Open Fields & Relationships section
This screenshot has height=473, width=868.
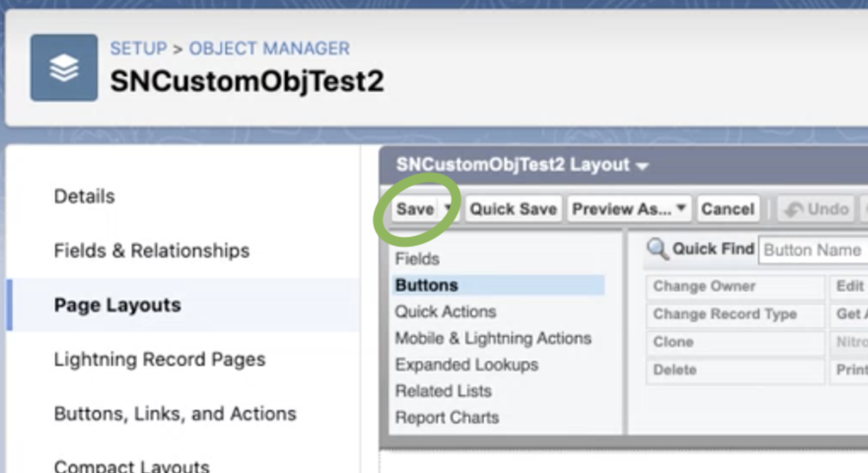(x=151, y=250)
